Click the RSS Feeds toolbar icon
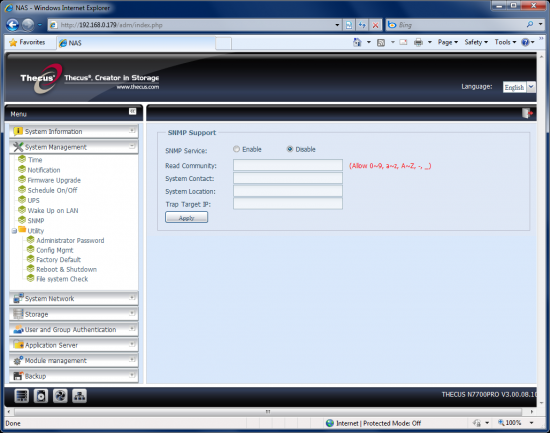The width and height of the screenshot is (550, 433). click(x=381, y=42)
